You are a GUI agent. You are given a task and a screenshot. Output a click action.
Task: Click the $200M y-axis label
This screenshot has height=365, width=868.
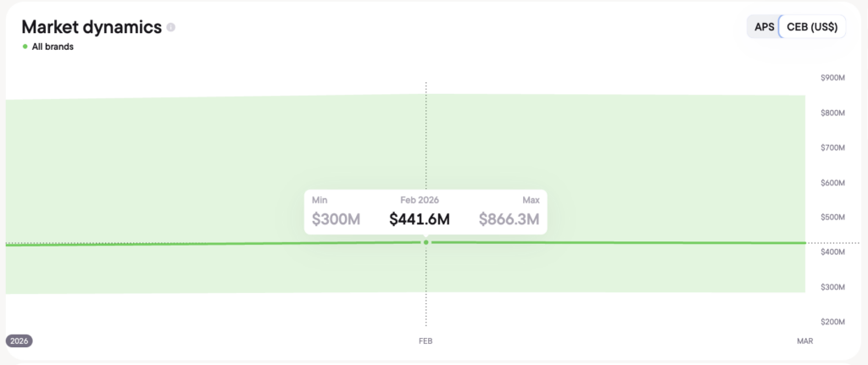click(x=832, y=322)
